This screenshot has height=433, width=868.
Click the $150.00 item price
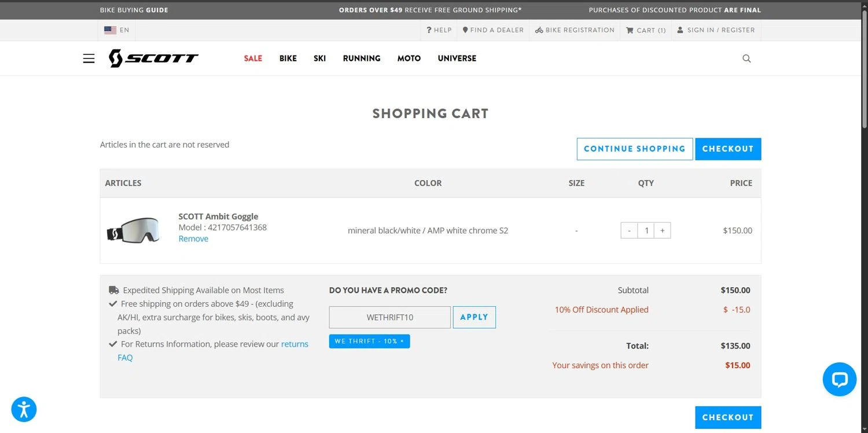tap(738, 230)
